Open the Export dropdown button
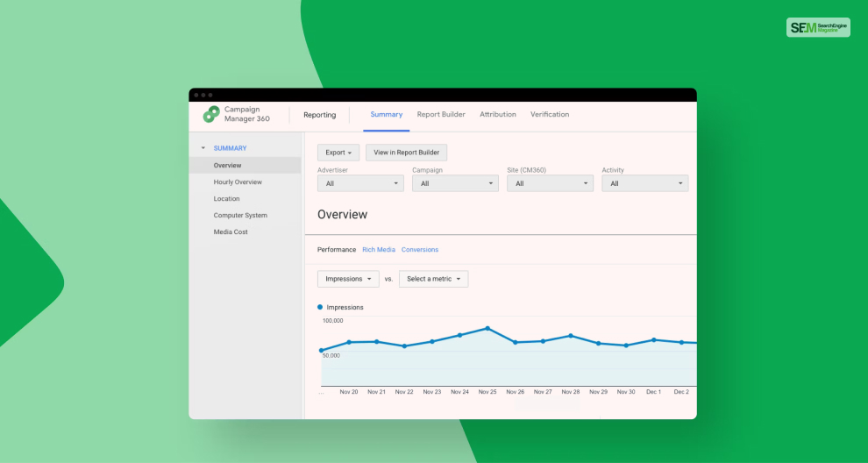The height and width of the screenshot is (463, 868). (338, 153)
